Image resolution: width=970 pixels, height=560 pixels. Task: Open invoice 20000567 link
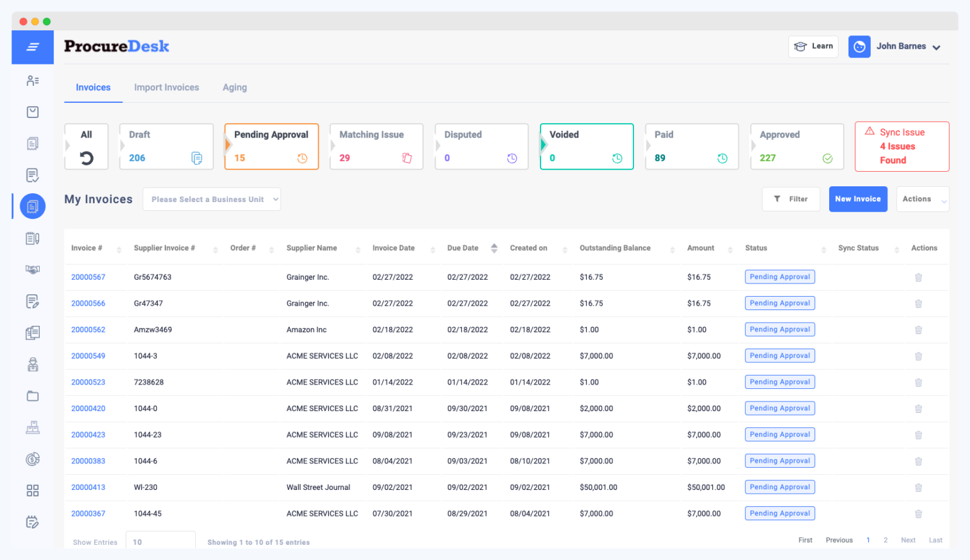coord(88,277)
